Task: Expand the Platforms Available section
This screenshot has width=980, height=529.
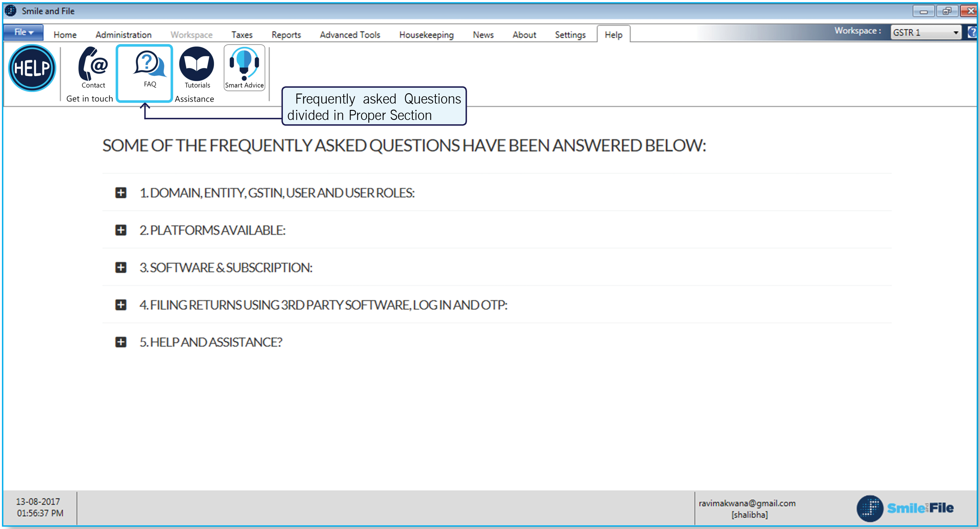Action: [x=120, y=230]
